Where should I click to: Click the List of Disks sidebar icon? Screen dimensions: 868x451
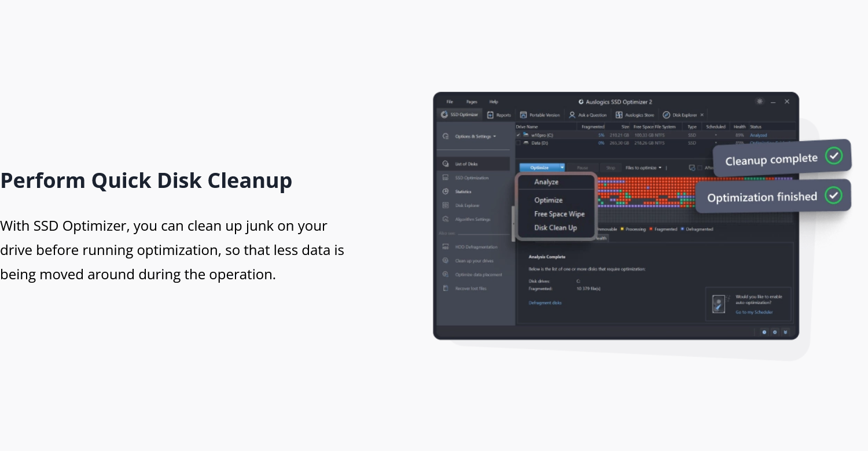click(x=446, y=164)
